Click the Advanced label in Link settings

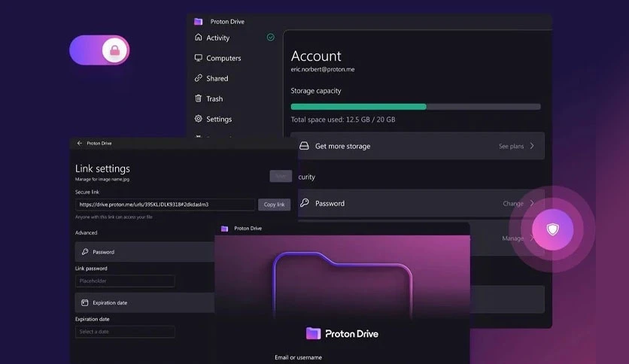pyautogui.click(x=87, y=233)
